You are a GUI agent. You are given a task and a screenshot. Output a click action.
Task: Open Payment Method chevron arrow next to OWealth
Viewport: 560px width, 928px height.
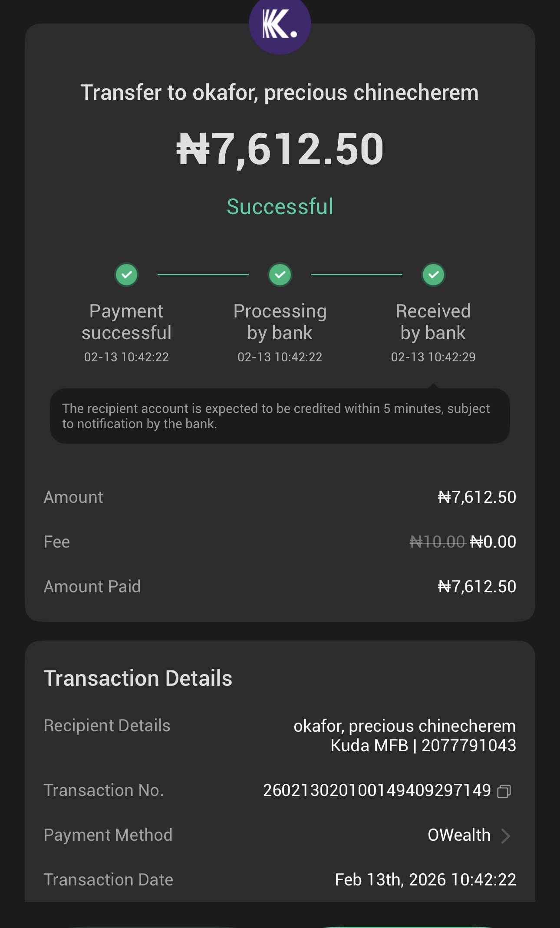[x=505, y=836]
